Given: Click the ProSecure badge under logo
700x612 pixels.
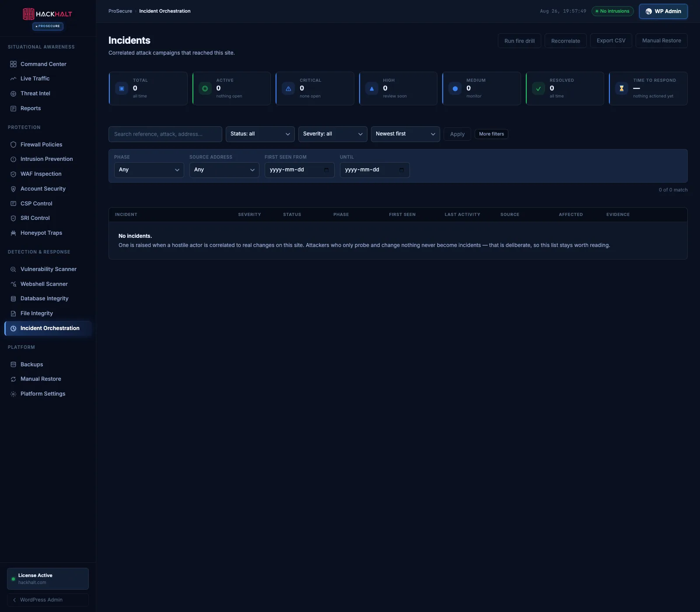Looking at the screenshot, I should coord(48,26).
